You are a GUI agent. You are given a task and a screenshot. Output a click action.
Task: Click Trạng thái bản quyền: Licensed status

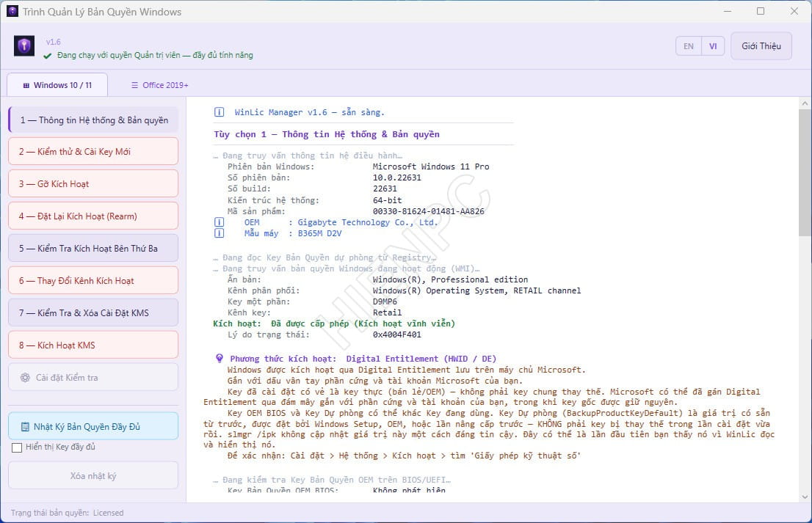coord(68,513)
